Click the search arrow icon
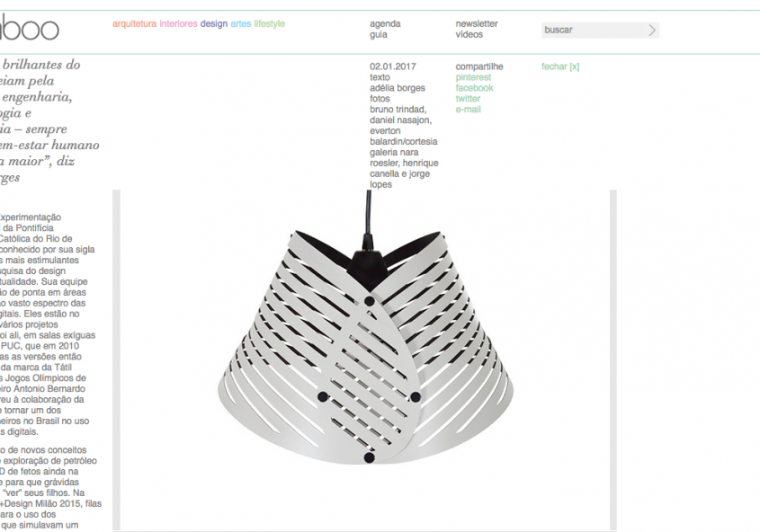760x532 pixels. [x=652, y=30]
